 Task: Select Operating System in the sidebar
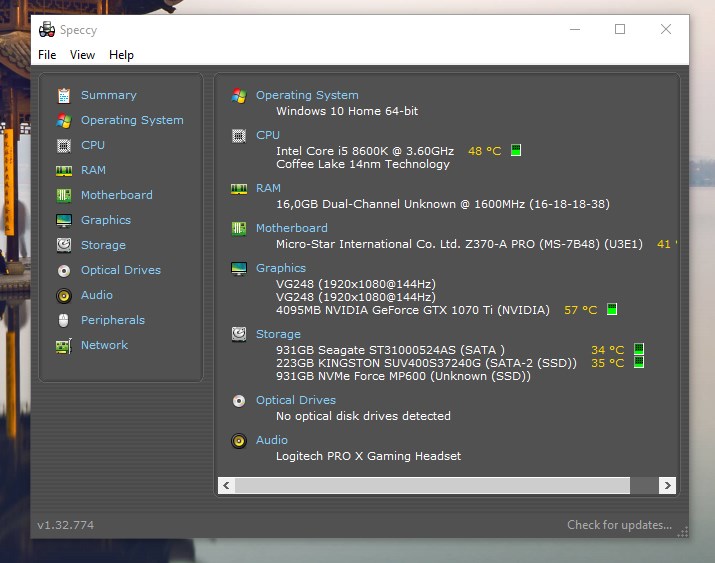[x=132, y=120]
